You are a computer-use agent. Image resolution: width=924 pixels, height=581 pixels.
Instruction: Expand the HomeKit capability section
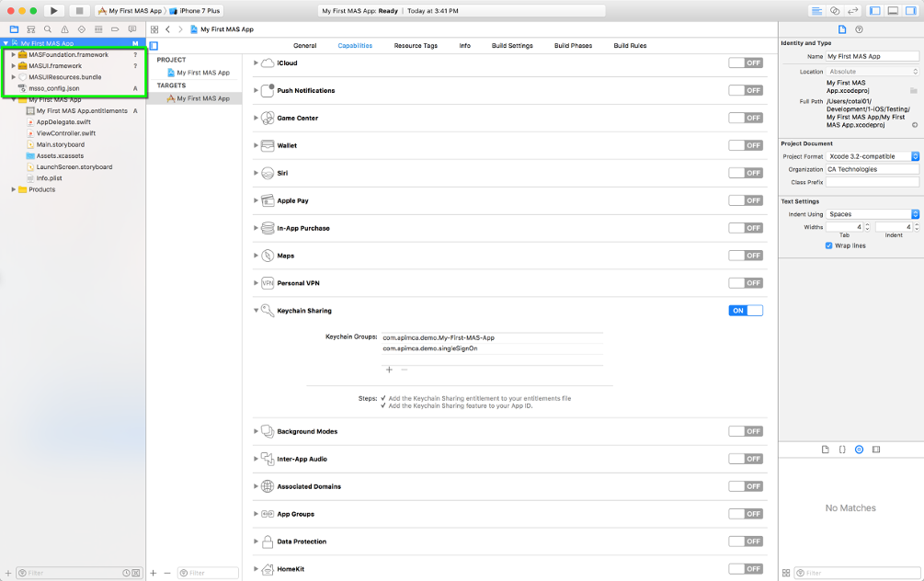(x=256, y=569)
